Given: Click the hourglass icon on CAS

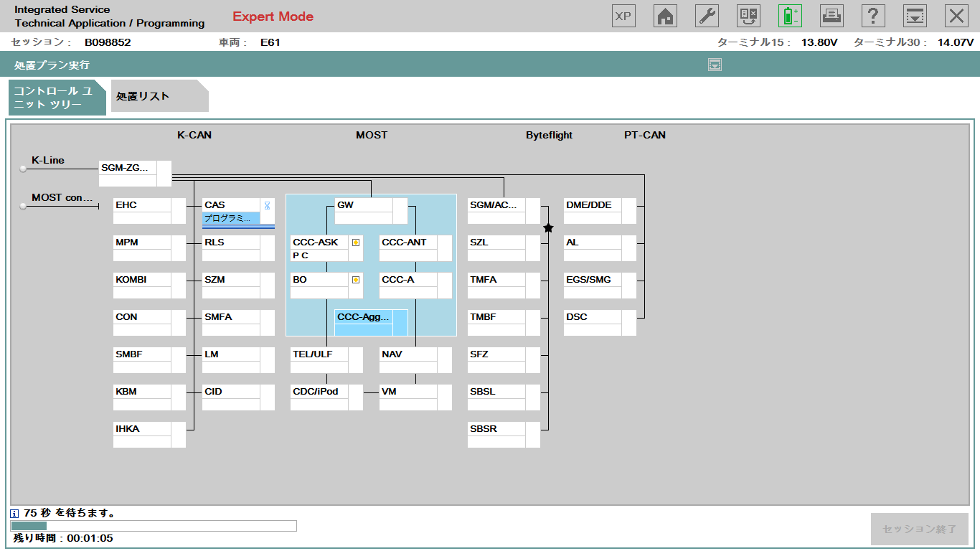Looking at the screenshot, I should point(267,205).
